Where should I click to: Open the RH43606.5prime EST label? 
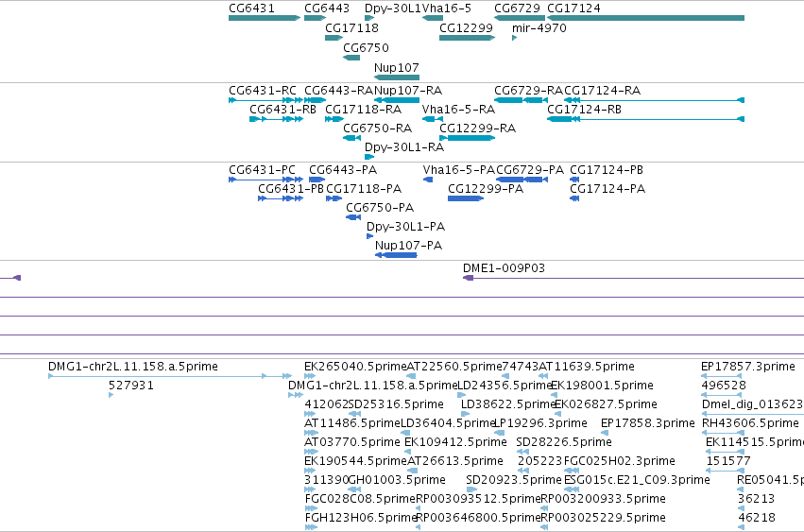pyautogui.click(x=750, y=423)
